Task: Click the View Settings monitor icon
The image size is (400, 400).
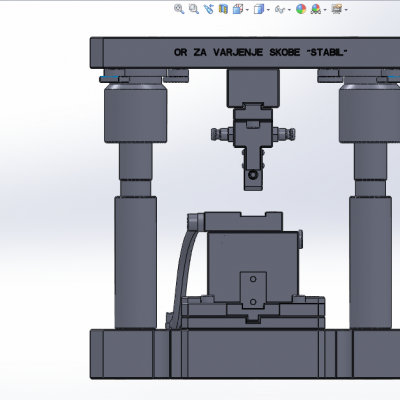Action: 337,9
